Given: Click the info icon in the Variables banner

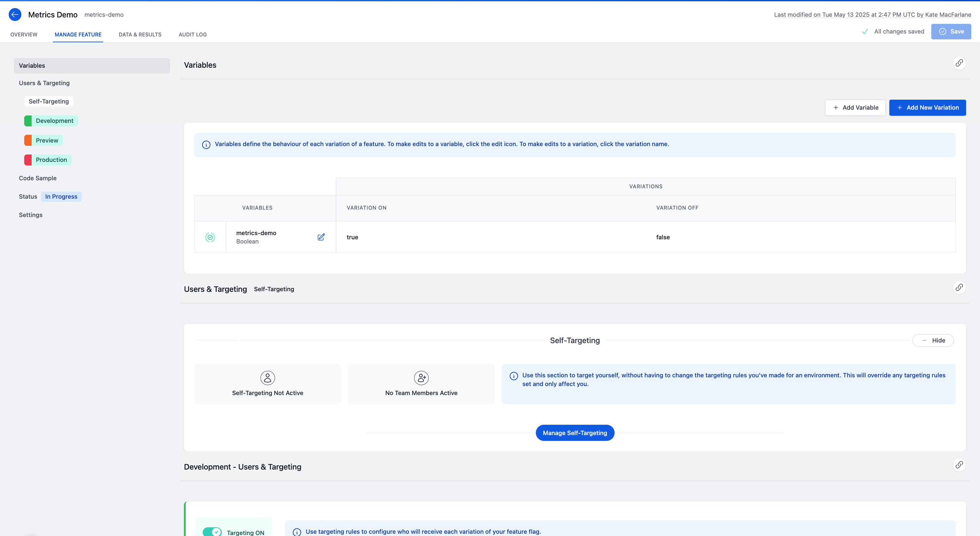Looking at the screenshot, I should pyautogui.click(x=206, y=144).
